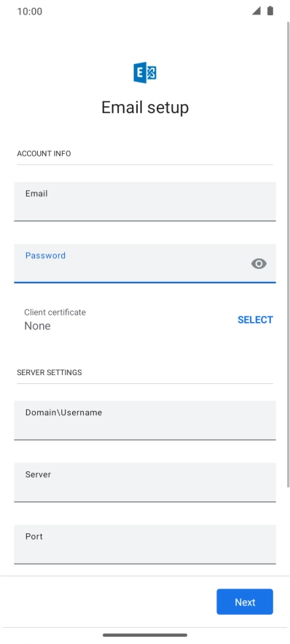Viewport: 290px width, 644px height.
Task: Focus the Email input field
Action: [x=144, y=202]
